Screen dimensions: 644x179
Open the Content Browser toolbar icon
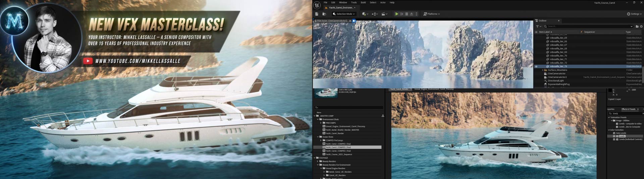pyautogui.click(x=324, y=14)
